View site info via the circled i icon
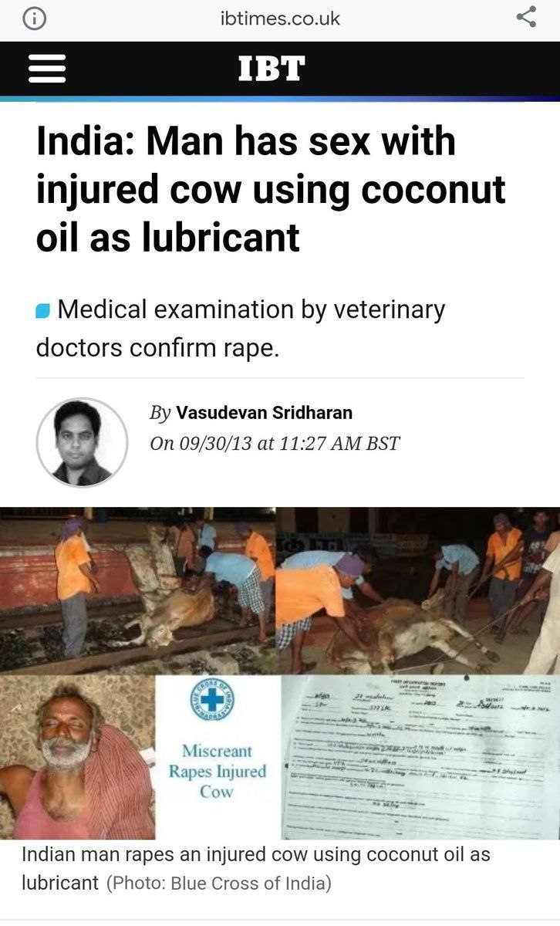The image size is (560, 926). [x=34, y=19]
